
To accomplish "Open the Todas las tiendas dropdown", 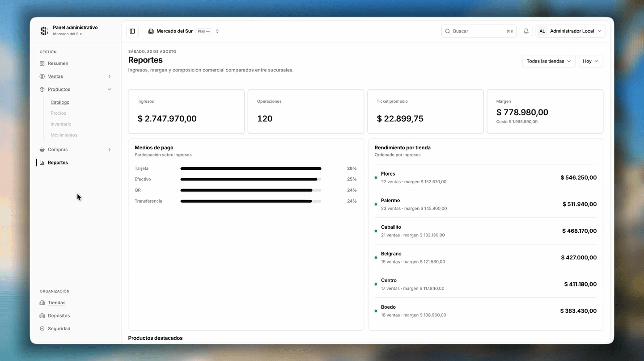I will point(549,61).
